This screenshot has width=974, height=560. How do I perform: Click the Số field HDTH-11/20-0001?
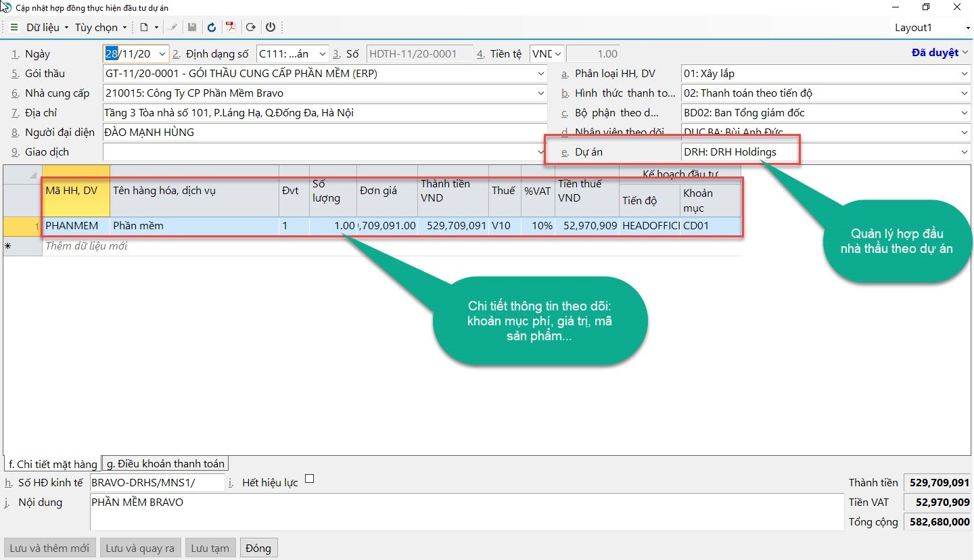[419, 54]
